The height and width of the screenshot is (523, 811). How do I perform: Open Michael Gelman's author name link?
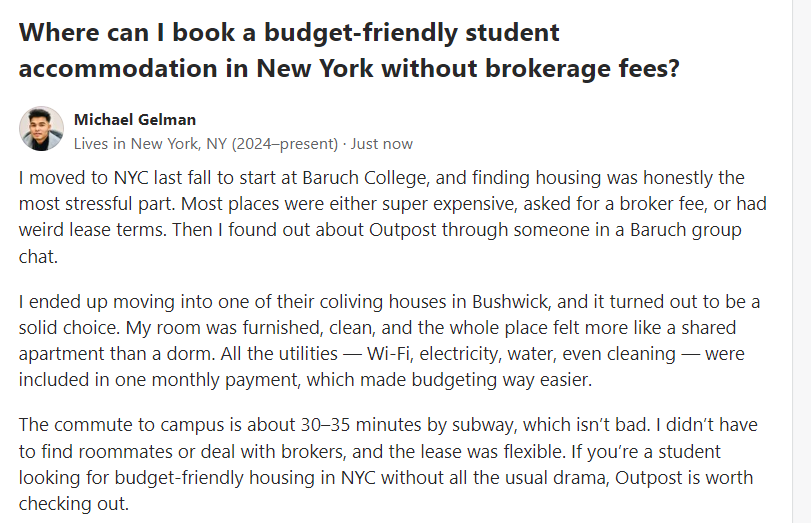coord(135,119)
